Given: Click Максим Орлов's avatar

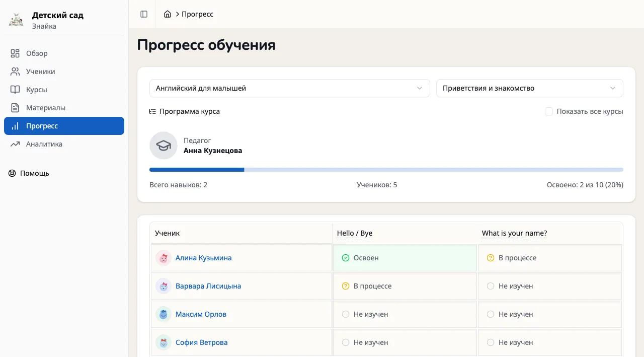Looking at the screenshot, I should [x=164, y=314].
